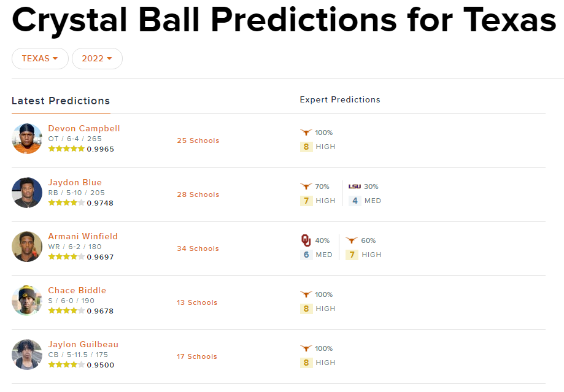Image resolution: width=564 pixels, height=392 pixels.
Task: Open Devon Campbell's player profile link
Action: point(84,128)
